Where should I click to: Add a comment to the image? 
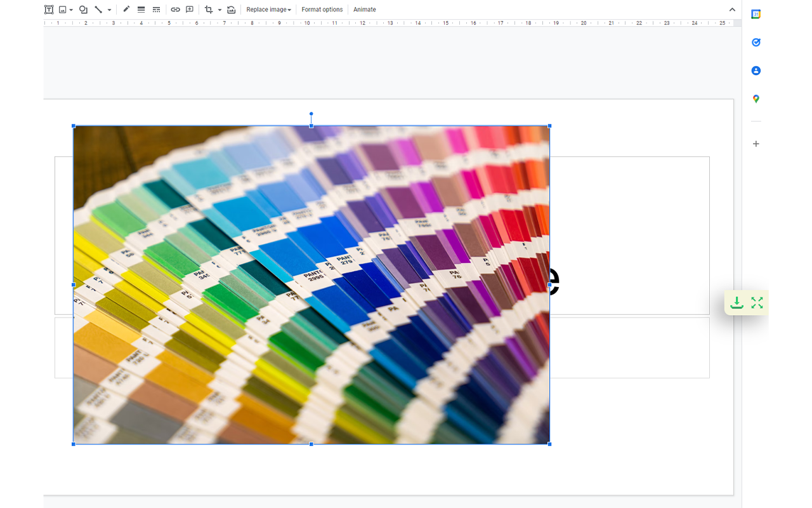189,10
